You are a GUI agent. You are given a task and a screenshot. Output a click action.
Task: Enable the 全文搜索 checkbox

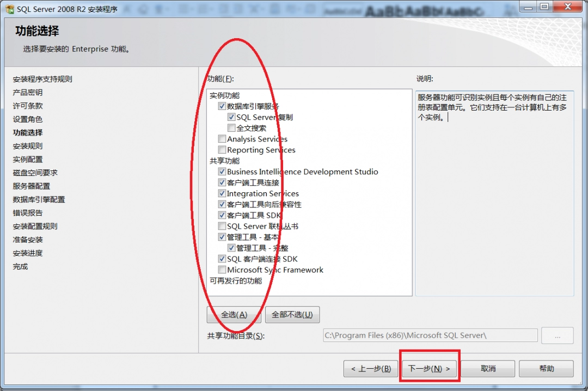click(232, 128)
